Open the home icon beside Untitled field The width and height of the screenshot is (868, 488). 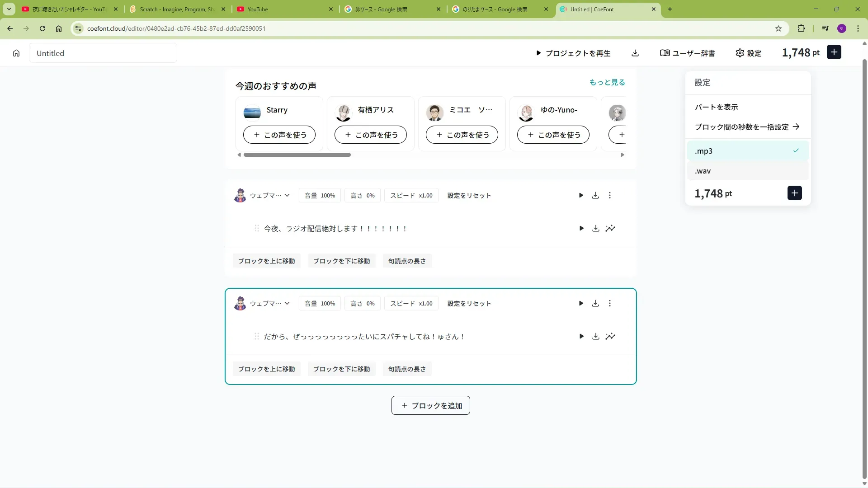[16, 53]
